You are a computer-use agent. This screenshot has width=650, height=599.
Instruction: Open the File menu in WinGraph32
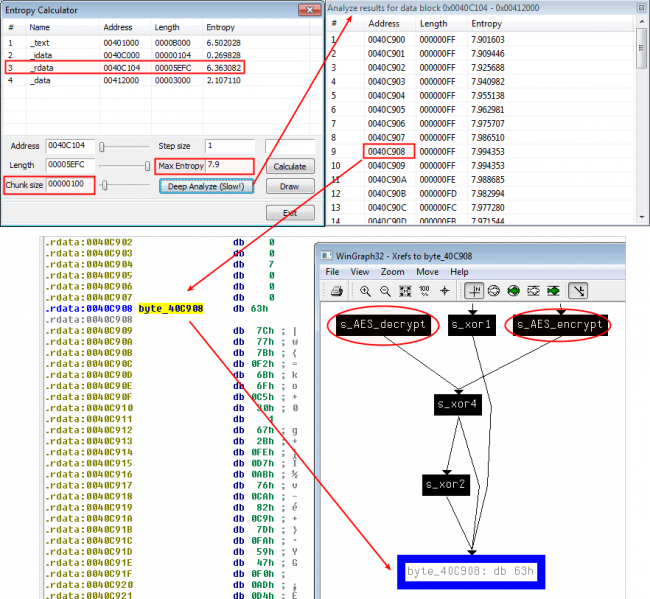point(332,271)
